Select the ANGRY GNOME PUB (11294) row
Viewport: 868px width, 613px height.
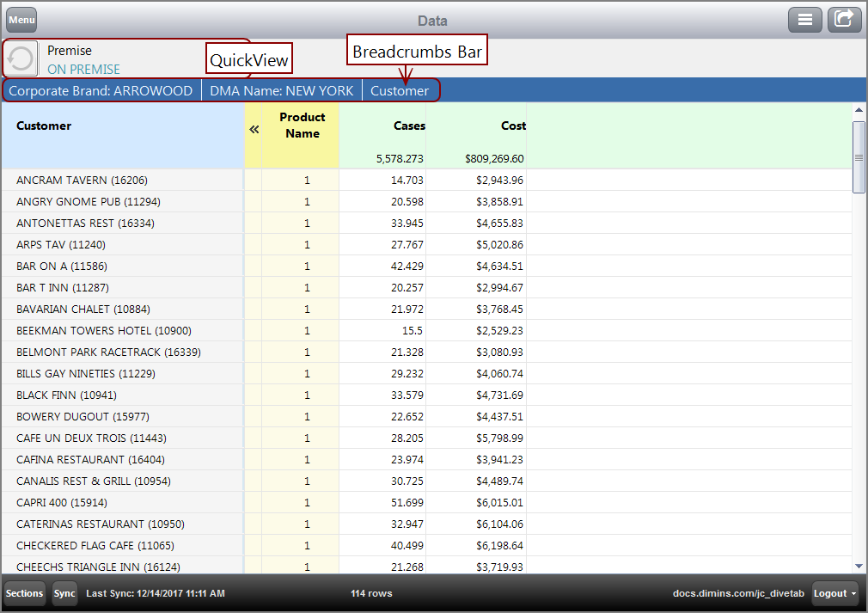click(89, 202)
